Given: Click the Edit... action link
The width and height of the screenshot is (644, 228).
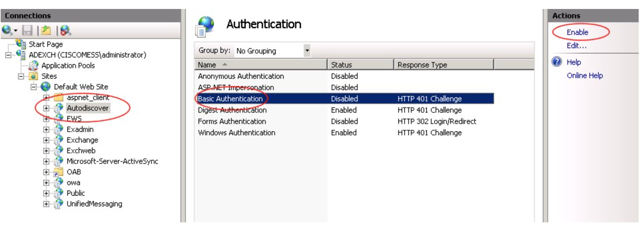Looking at the screenshot, I should 576,46.
